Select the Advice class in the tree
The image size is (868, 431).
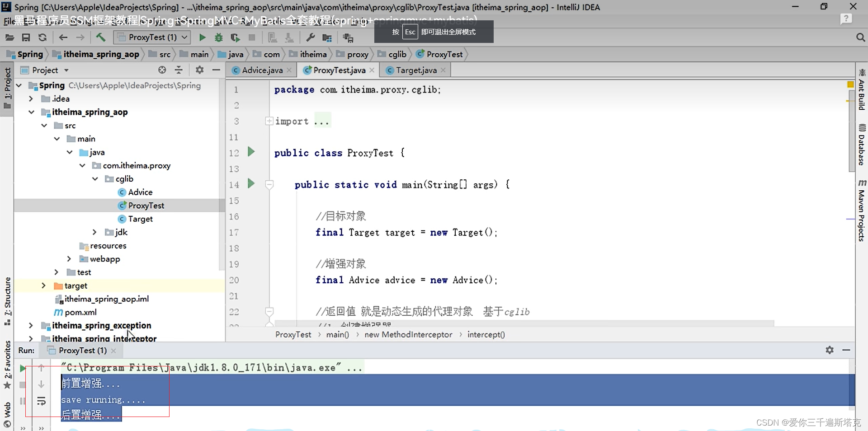(x=135, y=192)
